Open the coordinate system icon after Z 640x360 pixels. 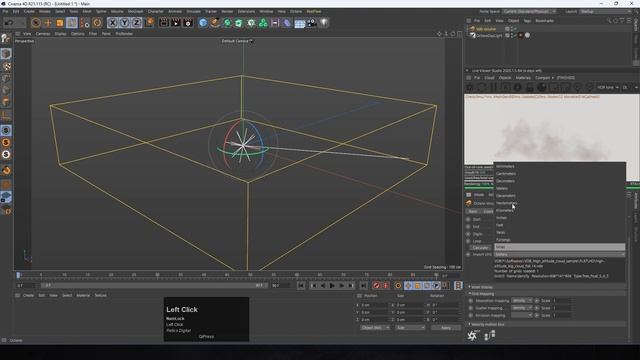pyautogui.click(x=150, y=22)
